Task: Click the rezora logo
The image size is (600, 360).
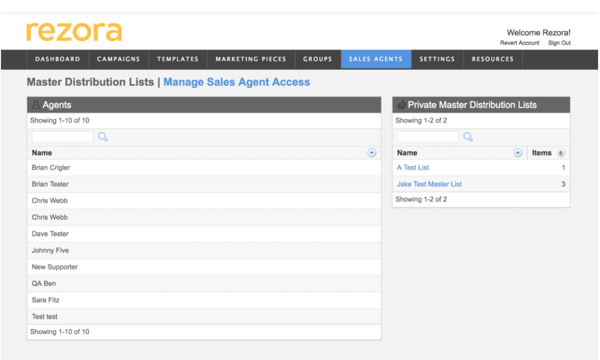Action: click(x=74, y=31)
